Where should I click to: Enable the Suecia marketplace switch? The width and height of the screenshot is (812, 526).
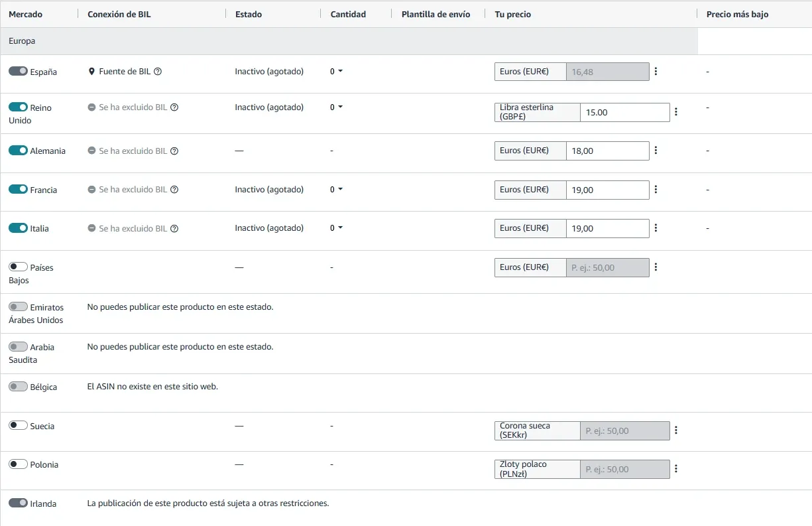point(18,426)
